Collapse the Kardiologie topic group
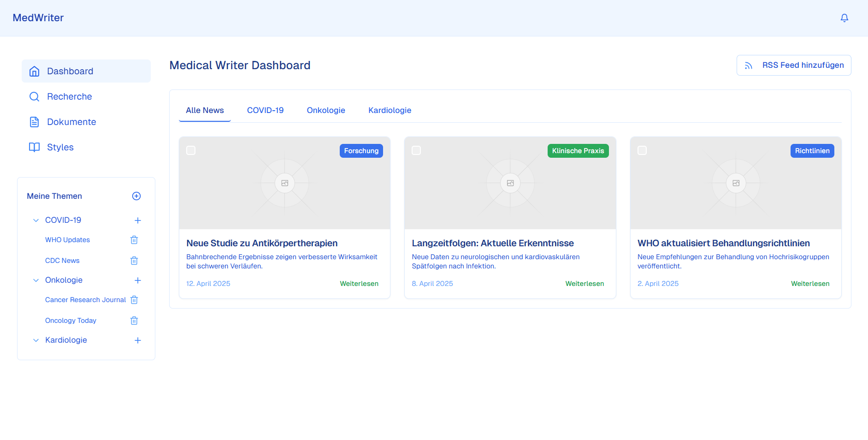This screenshot has width=868, height=440. tap(36, 340)
